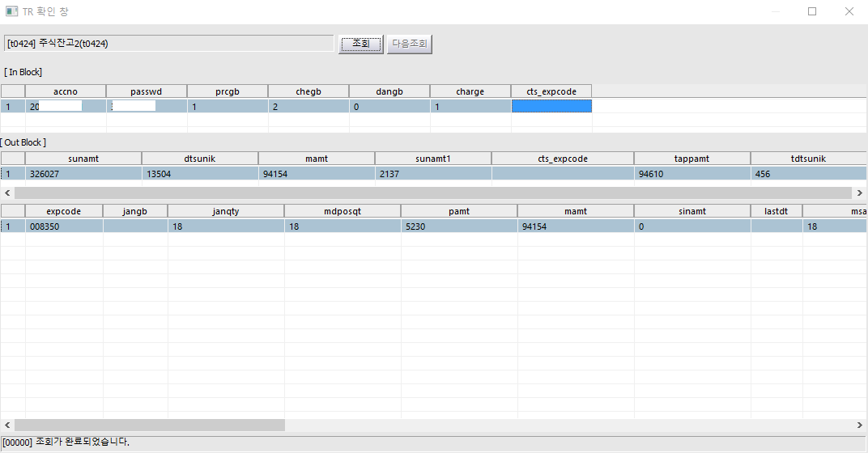The height and width of the screenshot is (453, 868).
Task: Click the first Out Block scrollbar right arrow
Action: click(860, 193)
